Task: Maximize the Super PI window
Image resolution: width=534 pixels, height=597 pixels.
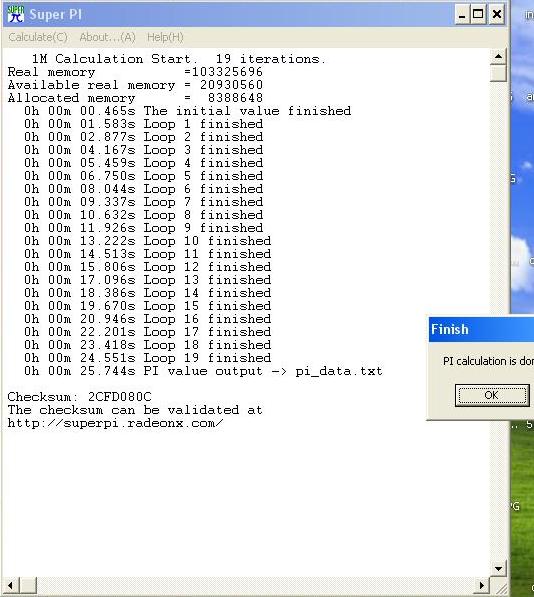Action: pos(478,15)
